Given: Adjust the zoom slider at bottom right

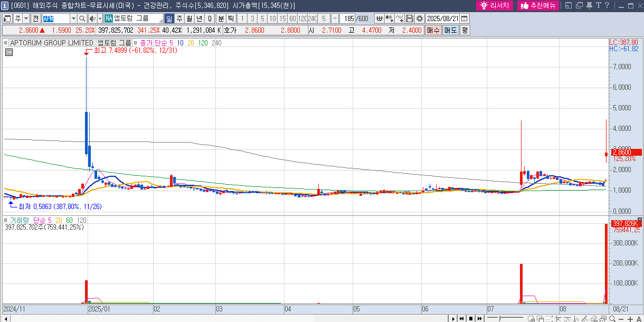Looking at the screenshot, I should [499, 318].
